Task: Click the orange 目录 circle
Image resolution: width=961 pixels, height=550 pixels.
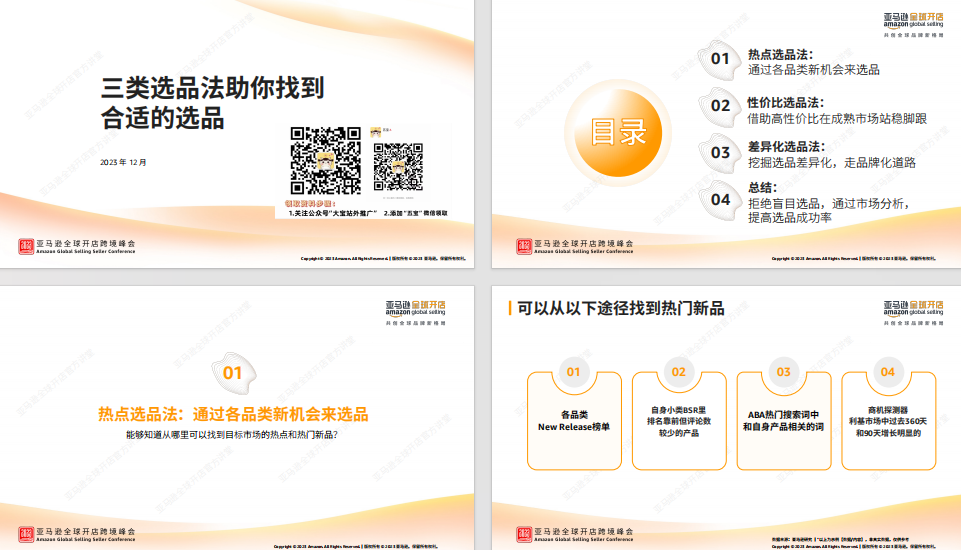Action: pos(618,133)
